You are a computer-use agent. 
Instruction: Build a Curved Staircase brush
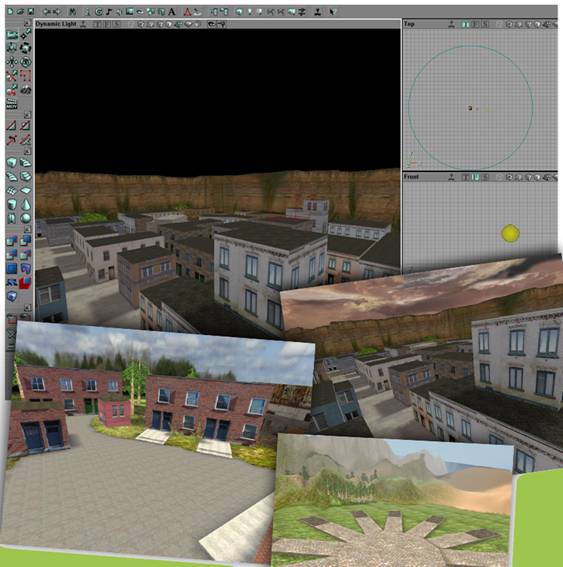coord(26,162)
